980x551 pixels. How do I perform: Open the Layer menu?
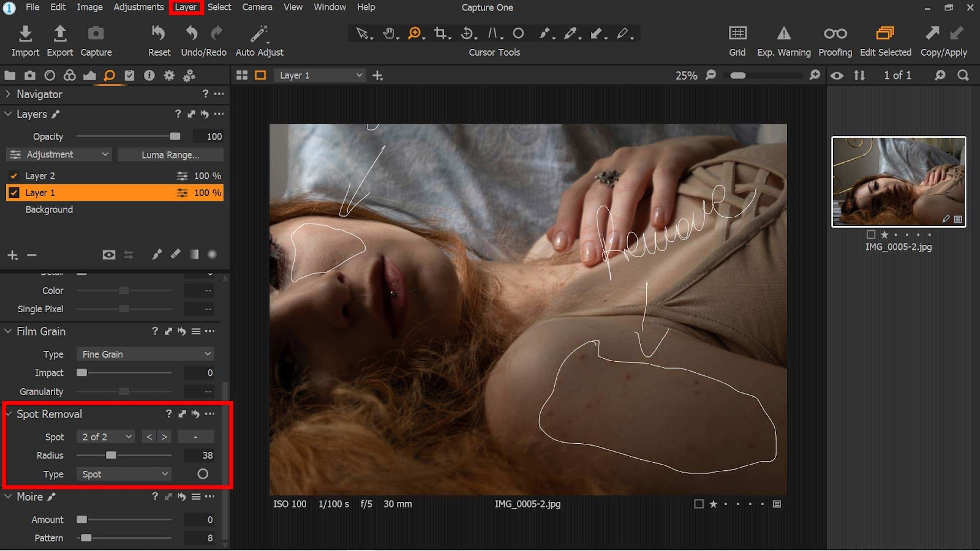(x=186, y=7)
